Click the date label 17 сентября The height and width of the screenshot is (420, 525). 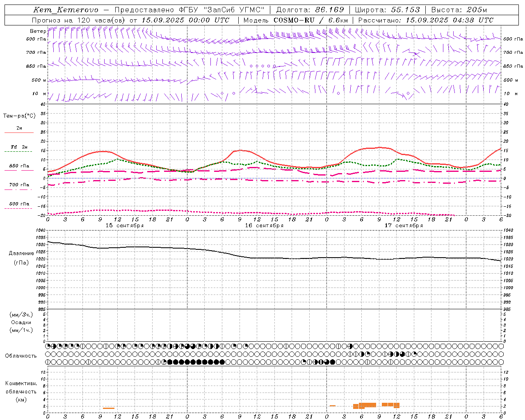point(404,226)
